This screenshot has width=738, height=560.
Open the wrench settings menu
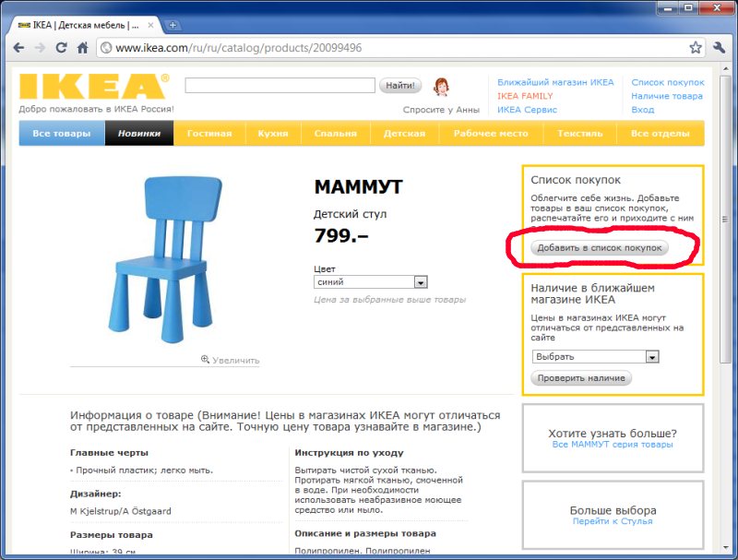(720, 47)
